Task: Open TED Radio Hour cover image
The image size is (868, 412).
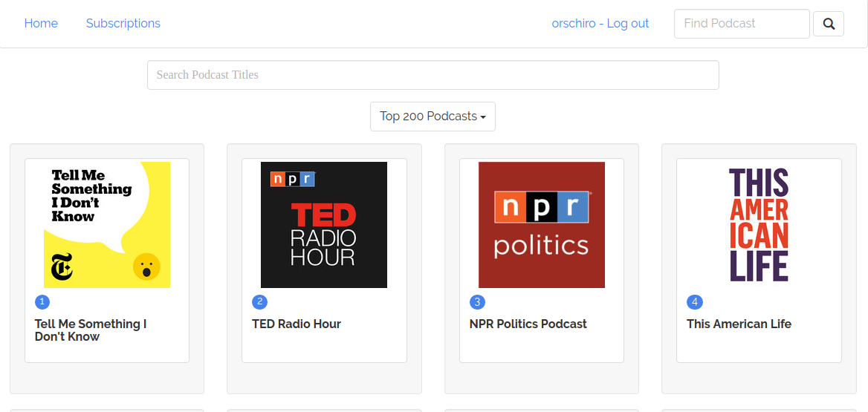Action: (x=324, y=224)
